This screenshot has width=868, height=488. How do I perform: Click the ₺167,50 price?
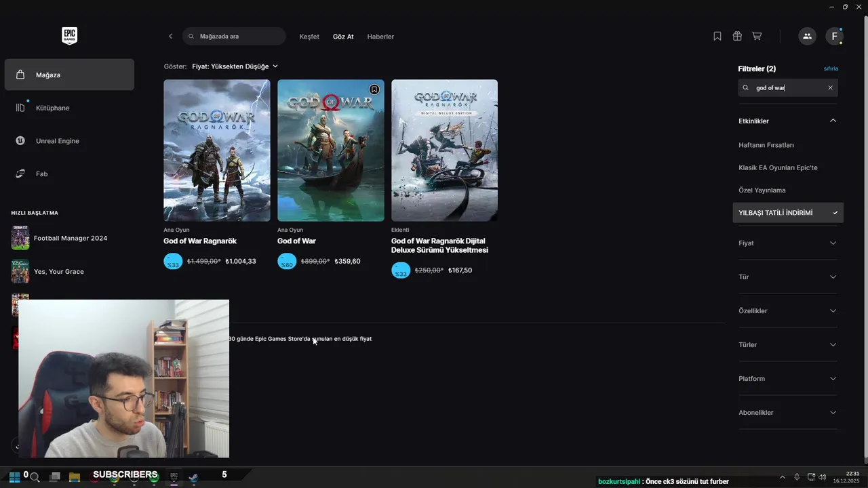[460, 270]
